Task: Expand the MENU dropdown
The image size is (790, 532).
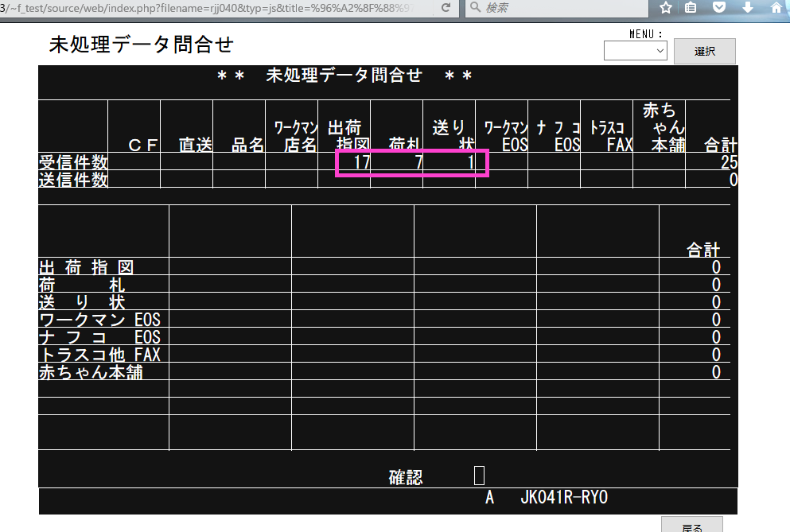Action: tap(635, 51)
